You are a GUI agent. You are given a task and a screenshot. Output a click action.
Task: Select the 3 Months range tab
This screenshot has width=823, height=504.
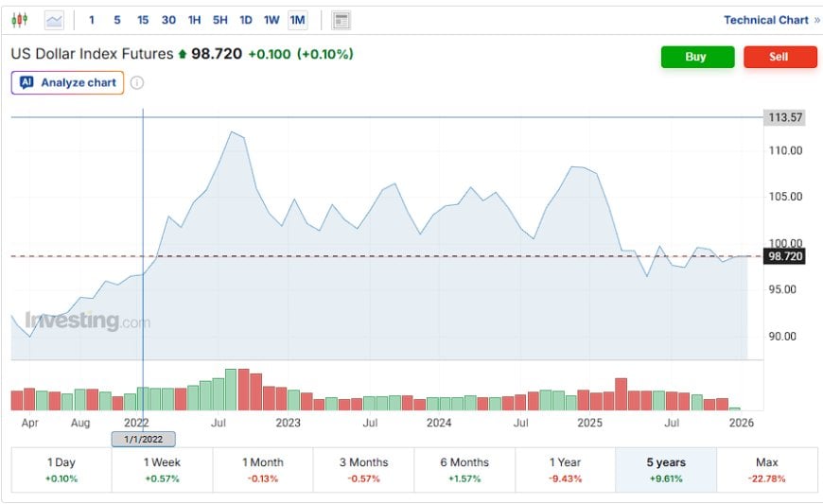[364, 470]
